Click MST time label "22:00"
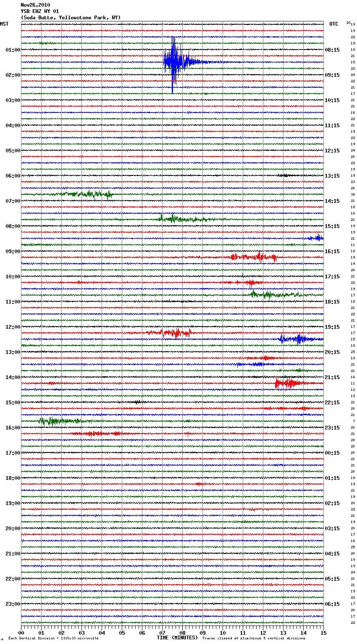Viewport: 357px width, 644px height. coord(13,579)
